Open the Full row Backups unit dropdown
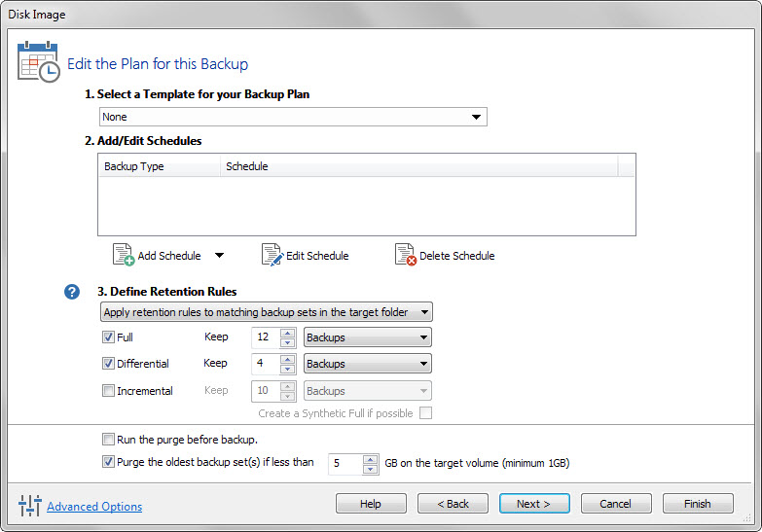This screenshot has height=532, width=762. click(368, 337)
